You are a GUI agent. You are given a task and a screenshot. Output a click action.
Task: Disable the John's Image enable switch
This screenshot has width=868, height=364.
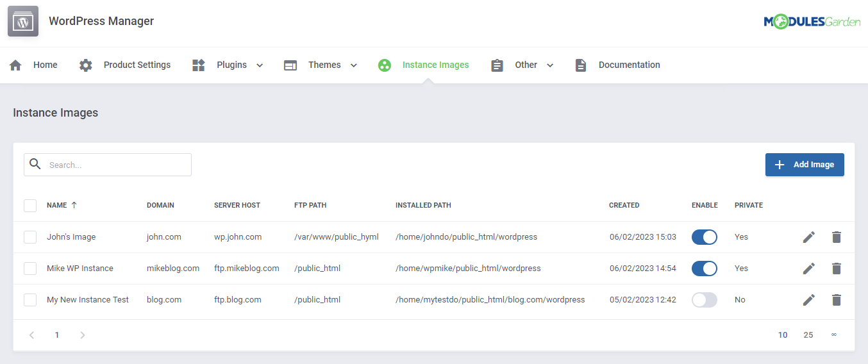(x=704, y=237)
